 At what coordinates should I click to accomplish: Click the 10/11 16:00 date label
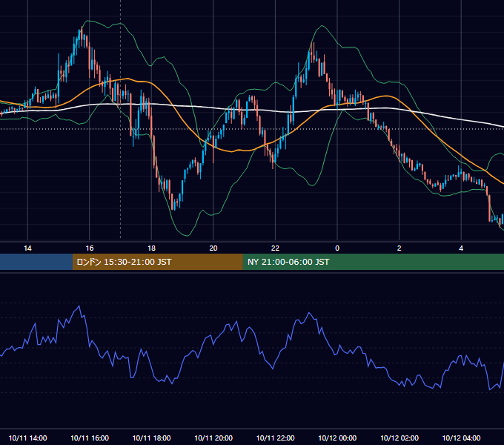point(90,438)
